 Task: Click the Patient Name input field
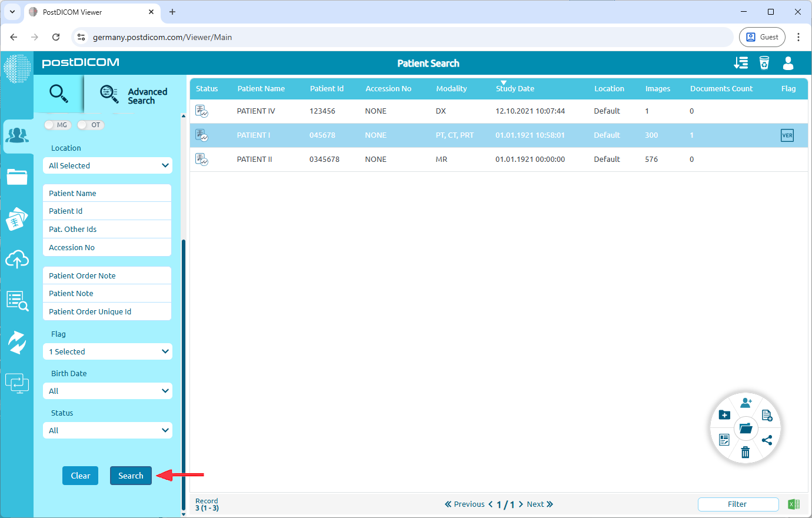pos(107,193)
